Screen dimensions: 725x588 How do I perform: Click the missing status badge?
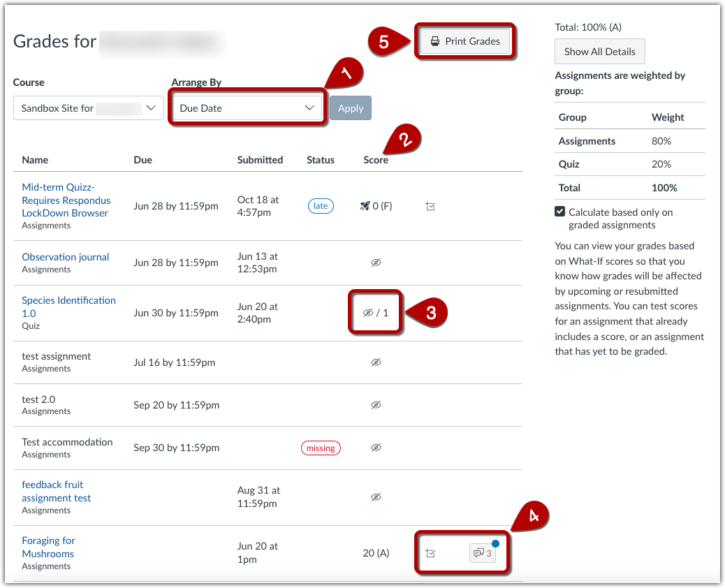click(321, 448)
